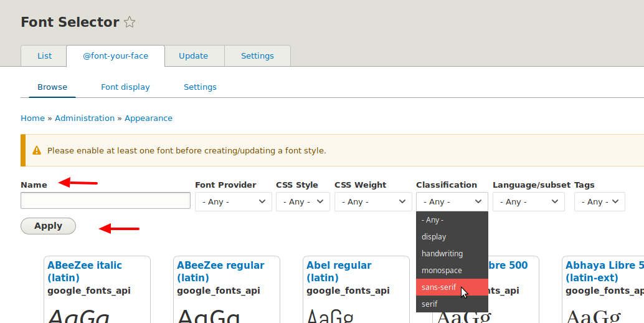Collapse the Classification dropdown
The height and width of the screenshot is (323, 644).
452,202
